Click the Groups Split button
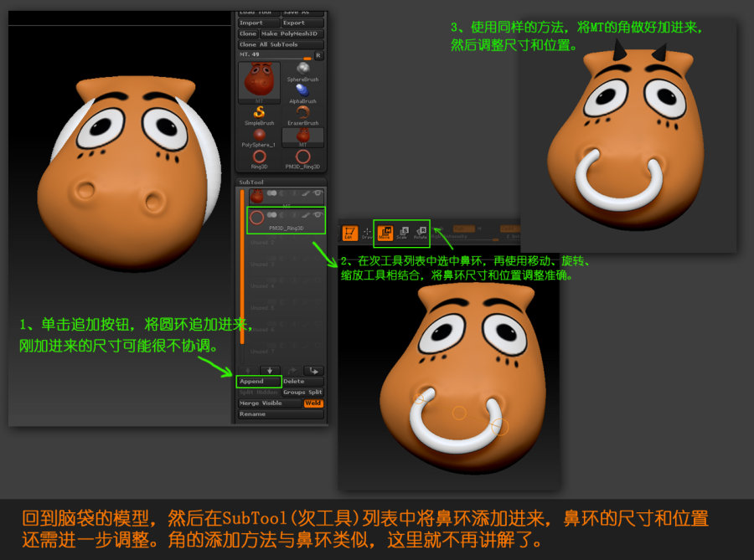Screen dimensions: 754x560 [302, 393]
